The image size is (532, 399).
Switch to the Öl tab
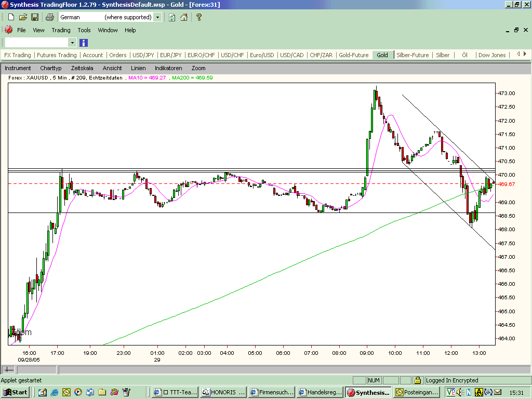click(465, 55)
